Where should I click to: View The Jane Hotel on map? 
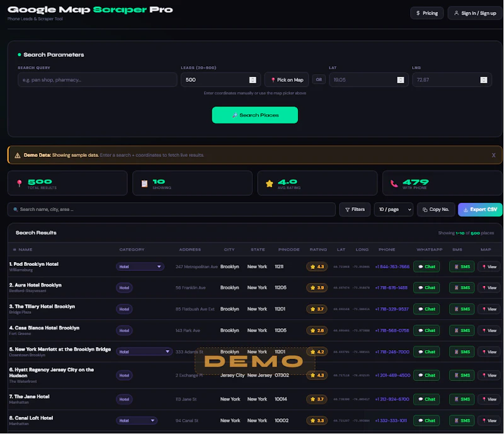point(490,399)
